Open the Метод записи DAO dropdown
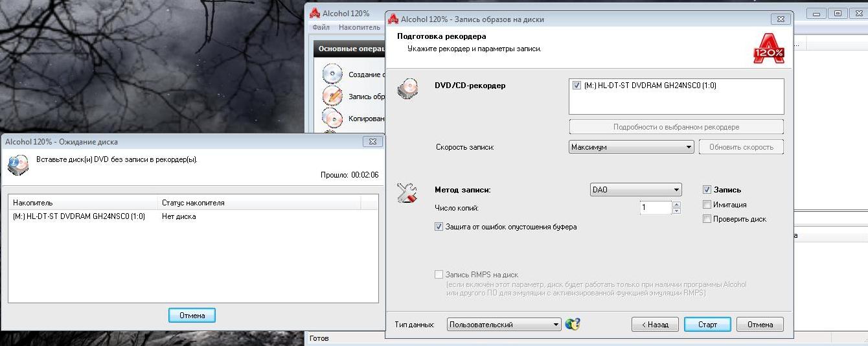 [x=636, y=190]
